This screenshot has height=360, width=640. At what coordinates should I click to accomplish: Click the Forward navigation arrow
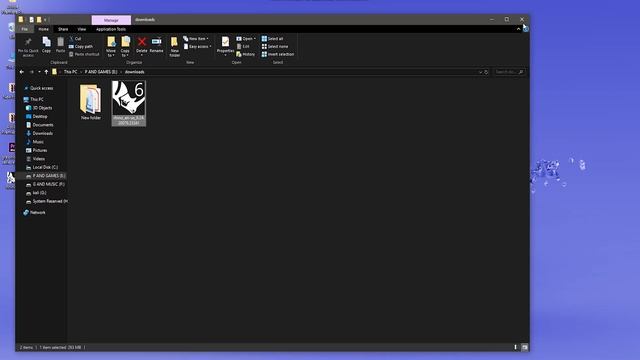coord(31,72)
